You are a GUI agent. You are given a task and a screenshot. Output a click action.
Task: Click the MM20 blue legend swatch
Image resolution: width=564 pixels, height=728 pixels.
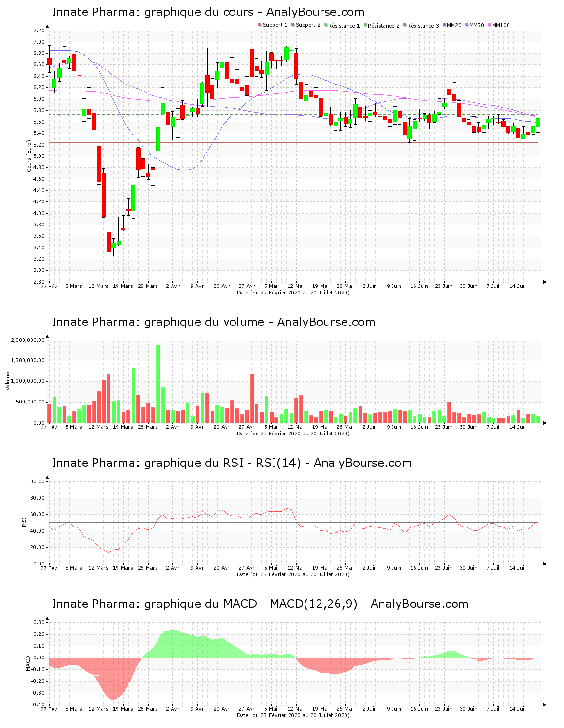pos(444,25)
